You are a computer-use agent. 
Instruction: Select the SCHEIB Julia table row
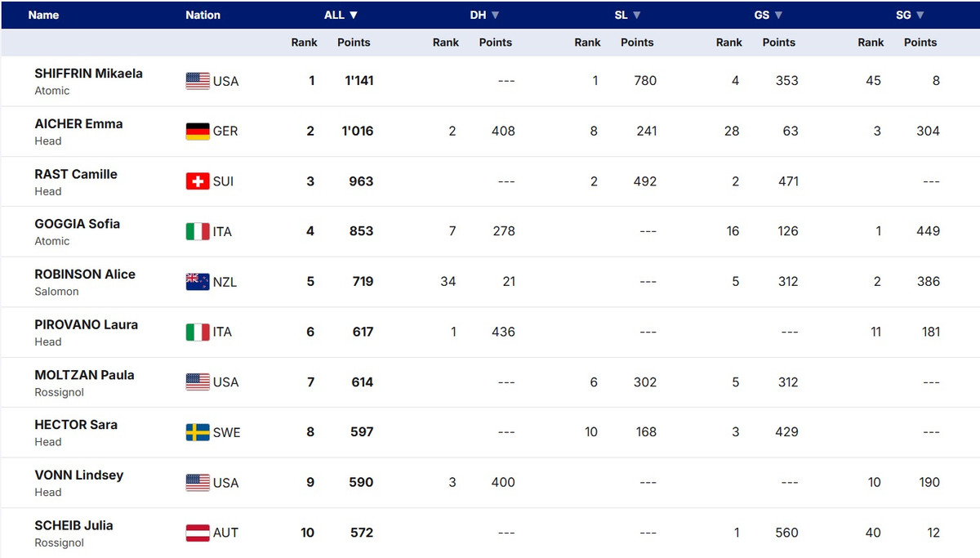coord(490,533)
